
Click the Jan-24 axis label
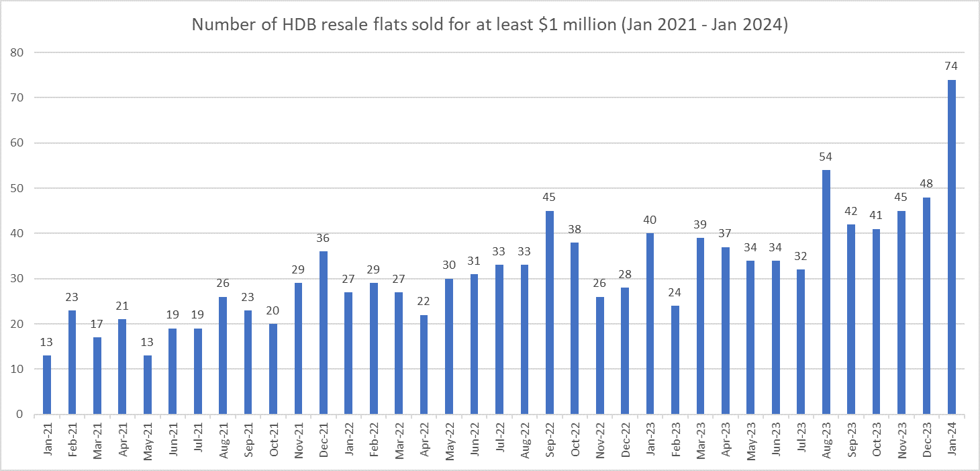tap(951, 439)
